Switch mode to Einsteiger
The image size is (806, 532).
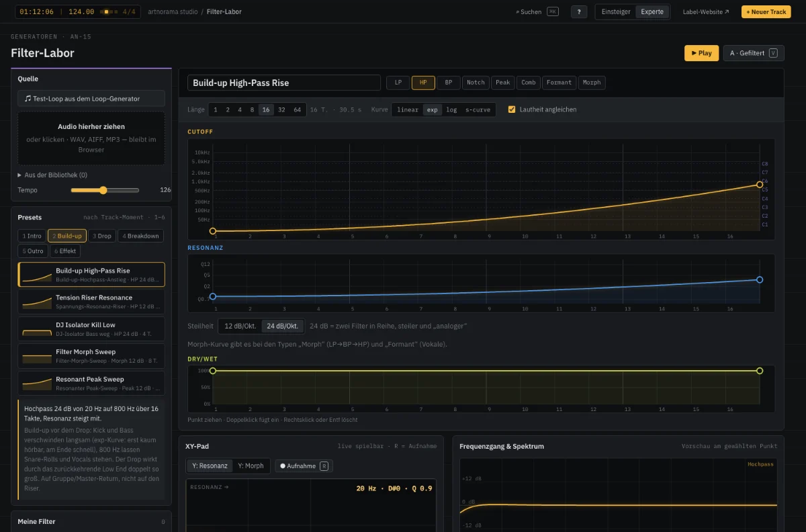coord(616,11)
